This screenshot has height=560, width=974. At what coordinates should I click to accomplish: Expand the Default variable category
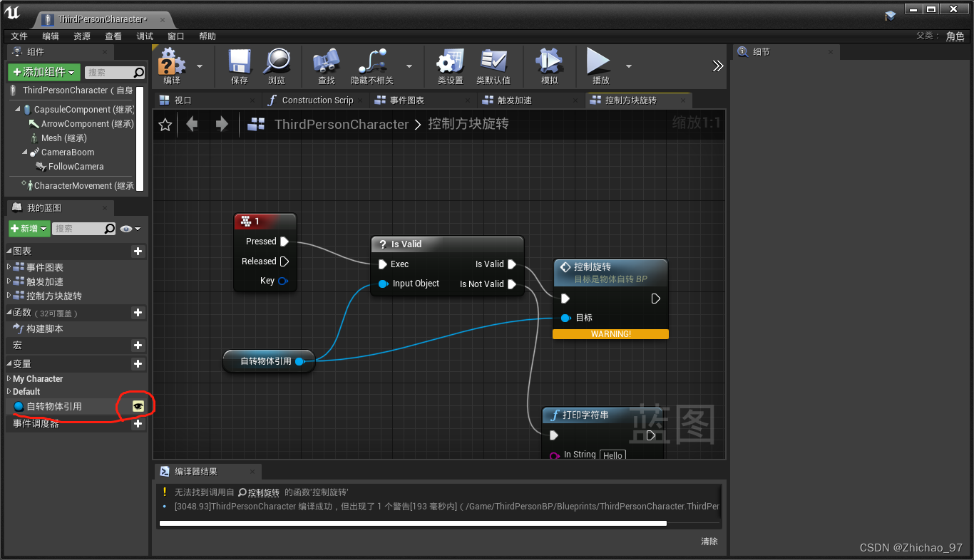(9, 391)
